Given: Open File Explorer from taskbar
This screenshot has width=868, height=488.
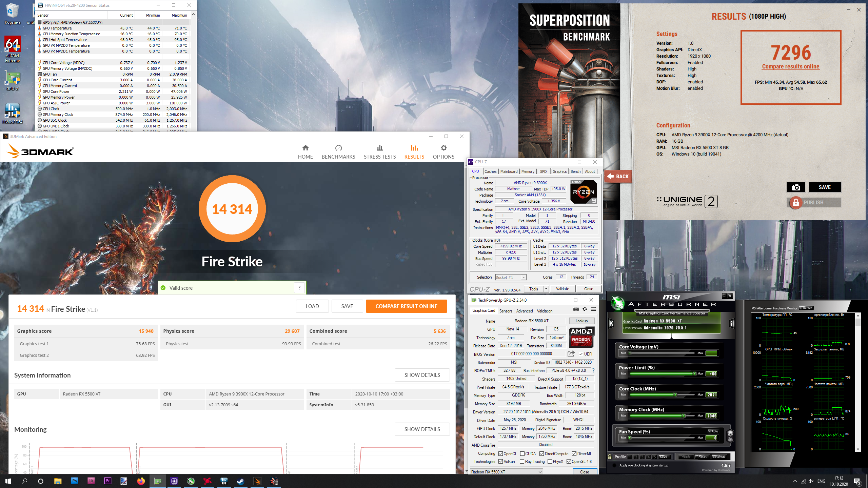Looking at the screenshot, I should click(58, 481).
